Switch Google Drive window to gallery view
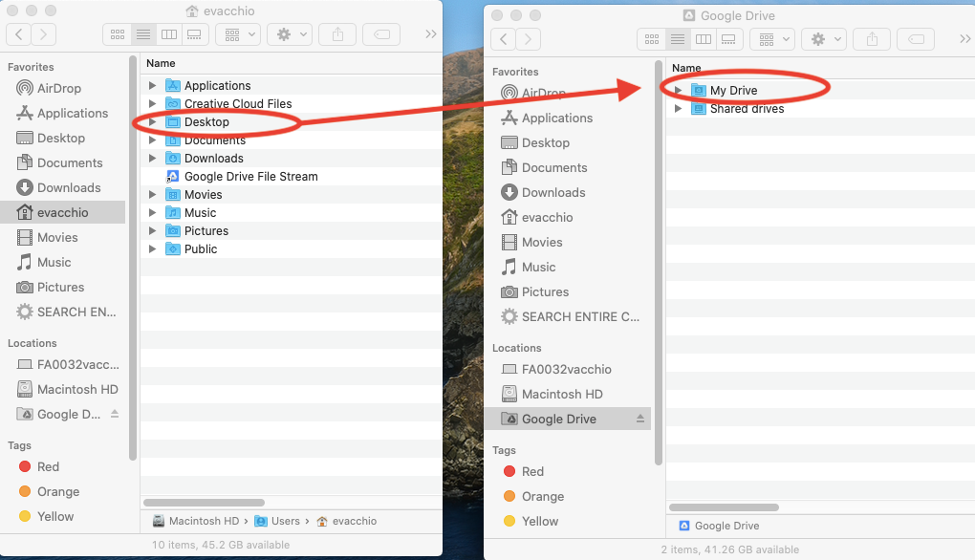The width and height of the screenshot is (975, 560). (x=728, y=39)
